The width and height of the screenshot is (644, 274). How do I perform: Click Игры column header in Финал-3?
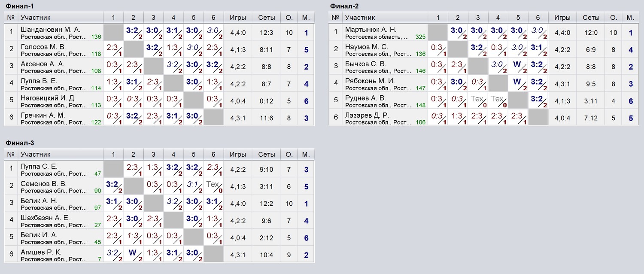[238, 155]
